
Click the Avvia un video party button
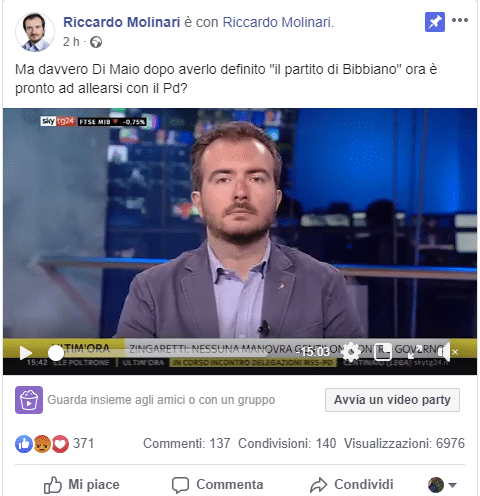pyautogui.click(x=392, y=400)
